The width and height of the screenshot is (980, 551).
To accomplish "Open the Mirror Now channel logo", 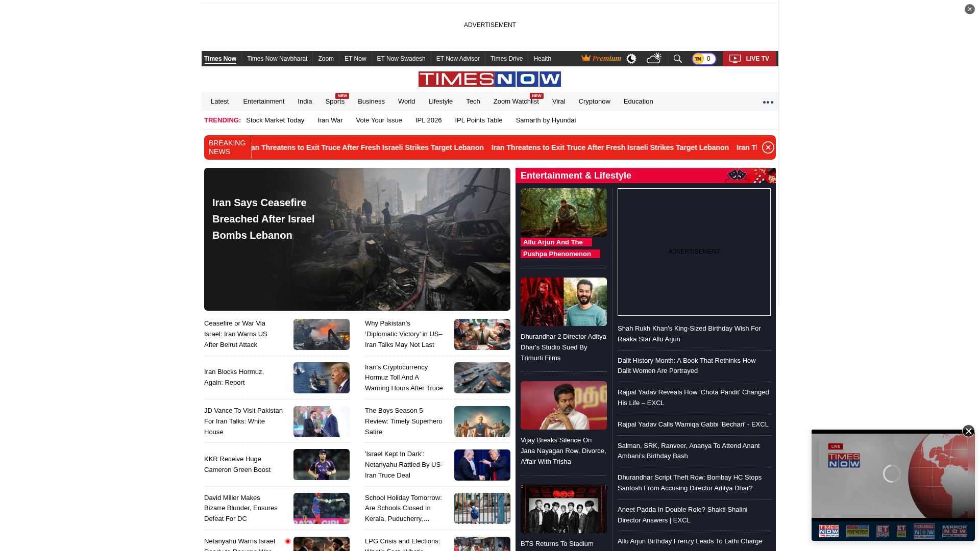I will 953,531.
